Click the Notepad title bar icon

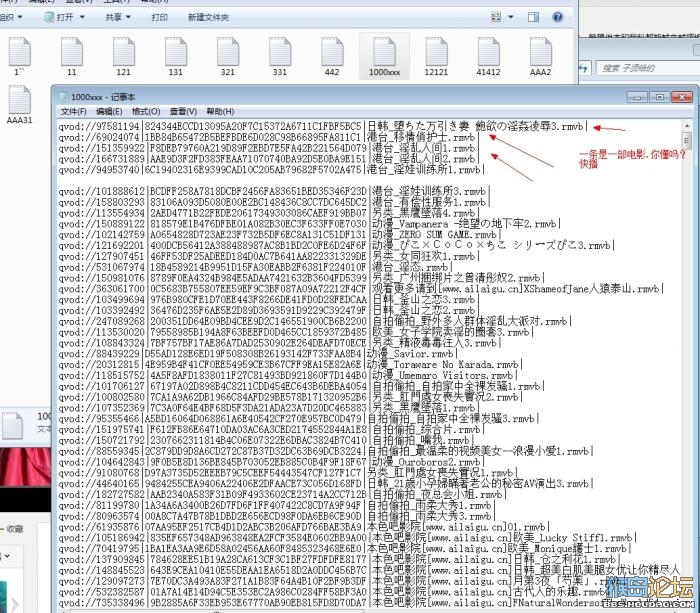click(x=64, y=97)
